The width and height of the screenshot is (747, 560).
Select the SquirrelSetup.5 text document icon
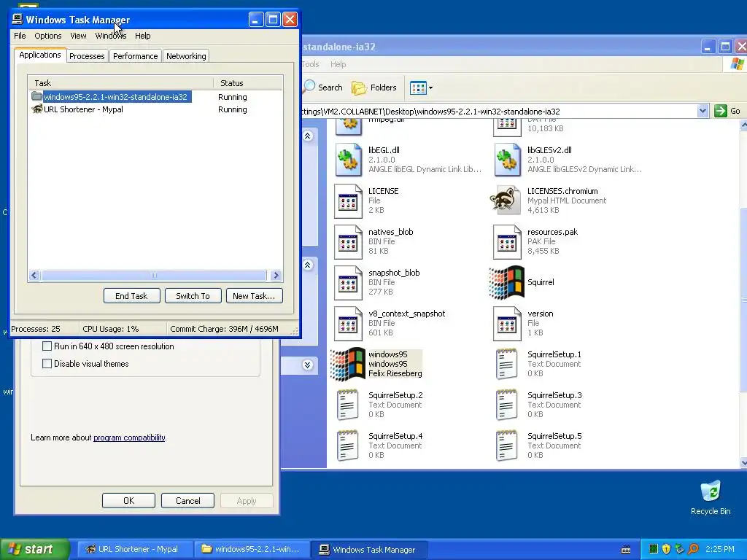point(507,446)
